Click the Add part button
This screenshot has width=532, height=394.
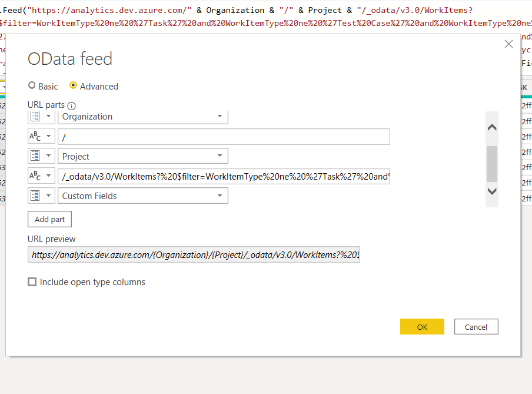pos(49,220)
